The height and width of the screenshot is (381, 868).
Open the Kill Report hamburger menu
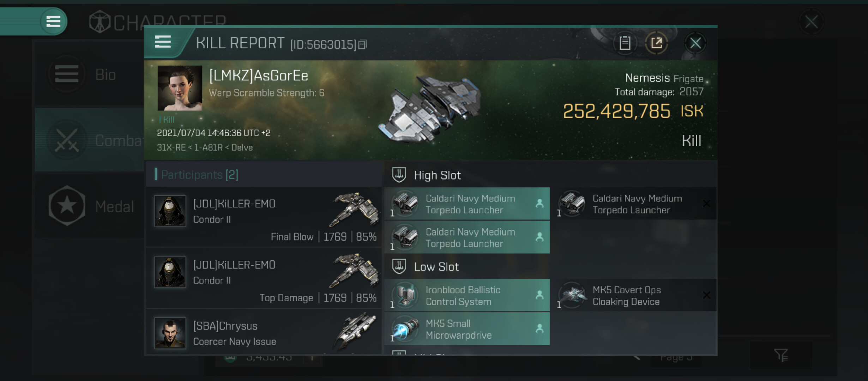pos(163,42)
